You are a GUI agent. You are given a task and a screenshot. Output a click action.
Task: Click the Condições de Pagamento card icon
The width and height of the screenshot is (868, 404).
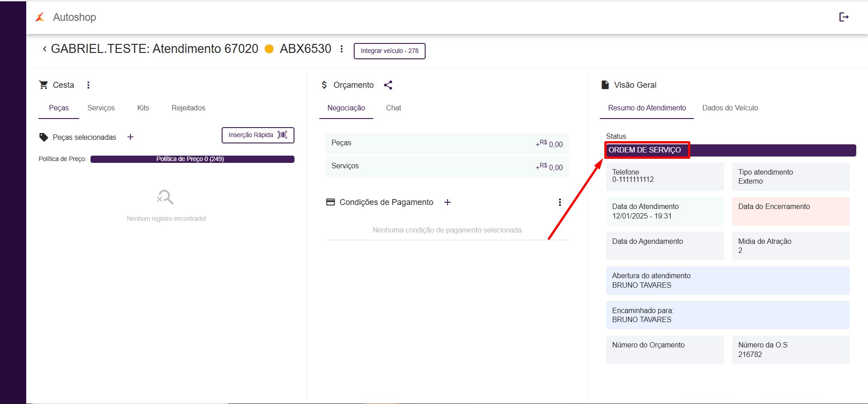click(x=331, y=202)
